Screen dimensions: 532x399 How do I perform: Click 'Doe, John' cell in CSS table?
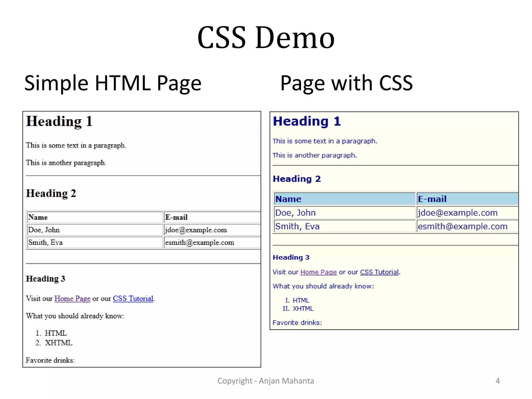tap(345, 213)
